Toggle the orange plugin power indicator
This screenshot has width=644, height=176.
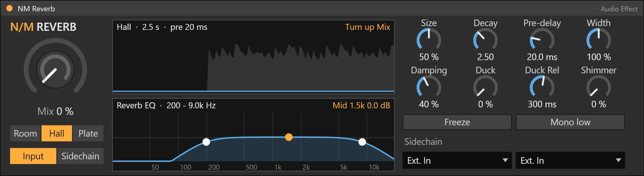(x=9, y=8)
